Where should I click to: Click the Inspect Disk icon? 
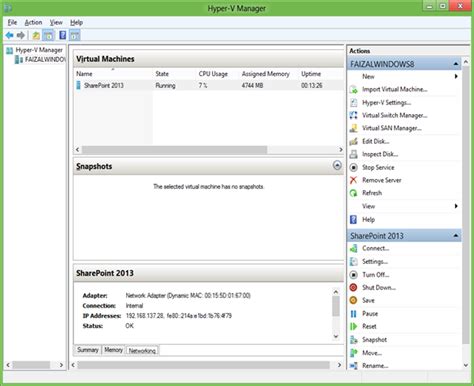353,154
